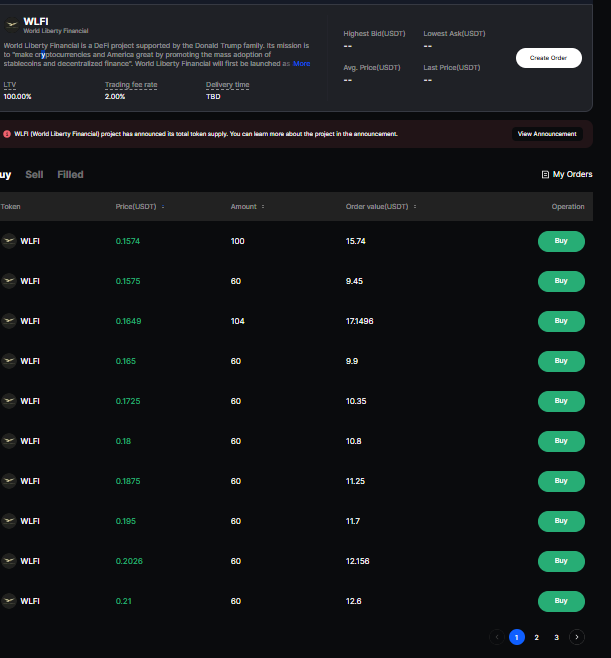Click WLFI token icon in 0.1649 row
The width and height of the screenshot is (611, 658).
click(9, 321)
